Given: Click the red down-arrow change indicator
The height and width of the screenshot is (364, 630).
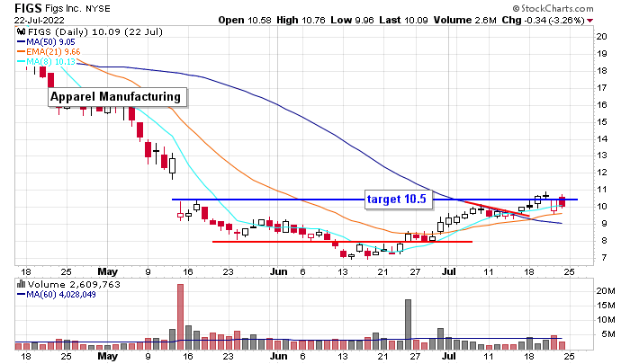Looking at the screenshot, I should [589, 21].
